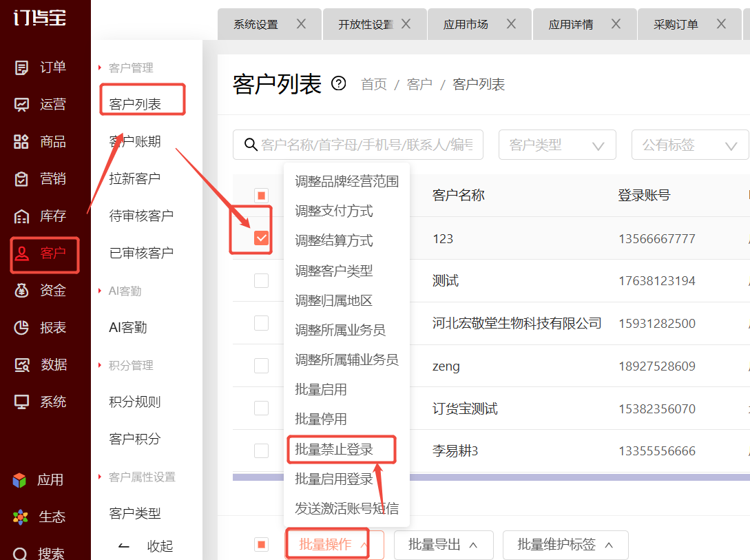Image resolution: width=750 pixels, height=560 pixels.
Task: Click the help question mark beside 客户列表
Action: [x=339, y=83]
